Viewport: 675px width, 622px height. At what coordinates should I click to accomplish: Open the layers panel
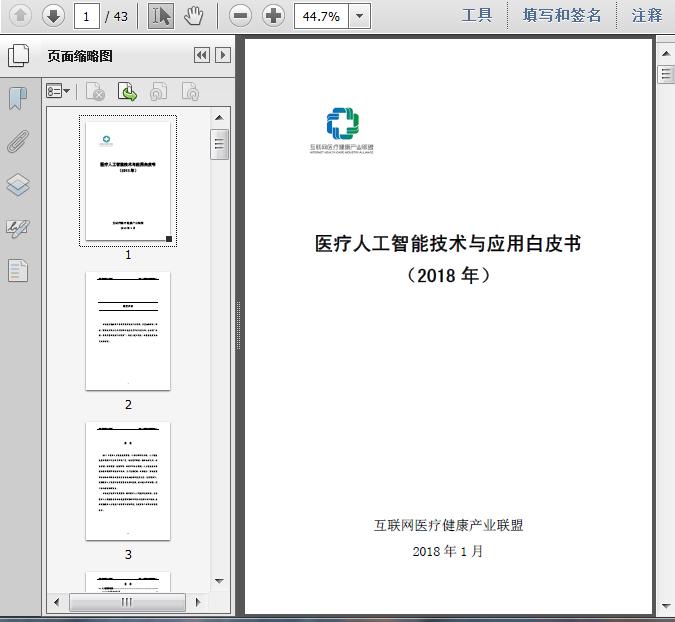click(x=18, y=185)
